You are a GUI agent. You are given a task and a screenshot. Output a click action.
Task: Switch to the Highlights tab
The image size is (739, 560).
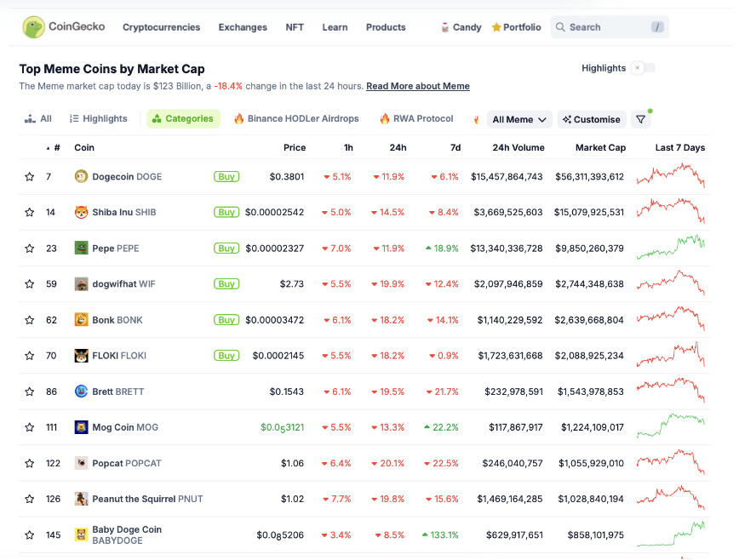[98, 118]
